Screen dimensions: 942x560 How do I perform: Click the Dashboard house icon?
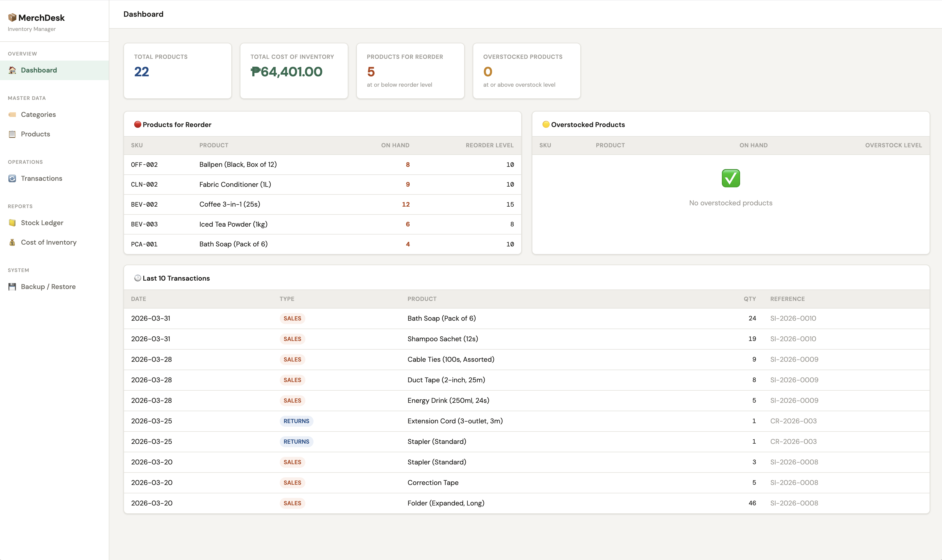(12, 70)
